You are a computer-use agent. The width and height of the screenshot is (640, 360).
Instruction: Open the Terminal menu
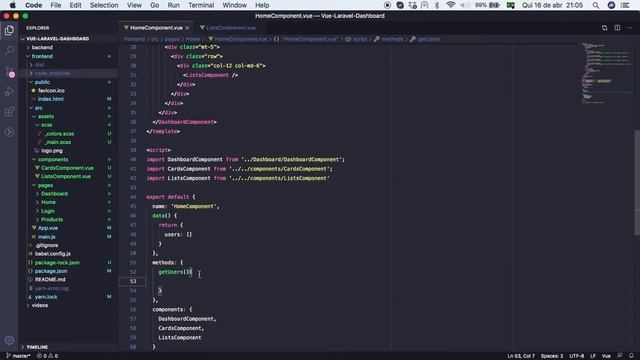(201, 5)
